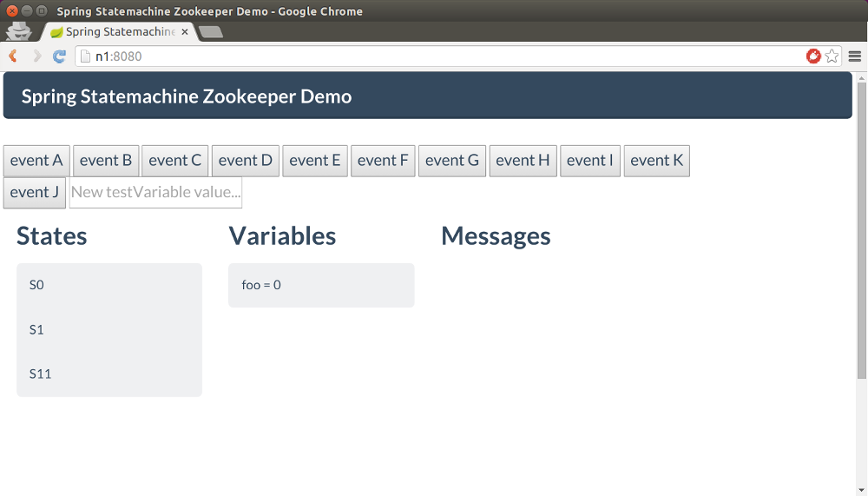Screen dimensions: 868x496
Task: Open Chrome hamburger menu
Action: tap(855, 56)
